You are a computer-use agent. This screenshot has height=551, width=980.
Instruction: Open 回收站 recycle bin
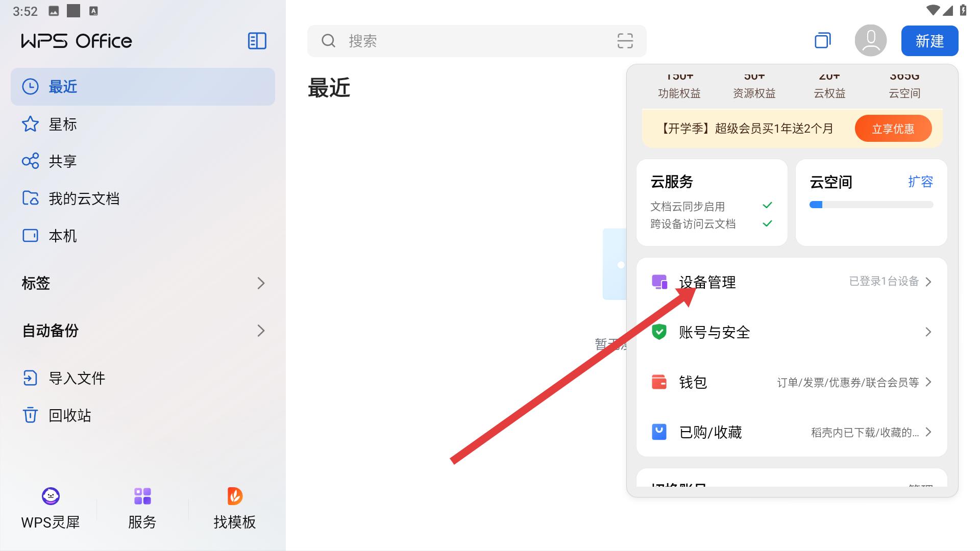[x=69, y=415]
